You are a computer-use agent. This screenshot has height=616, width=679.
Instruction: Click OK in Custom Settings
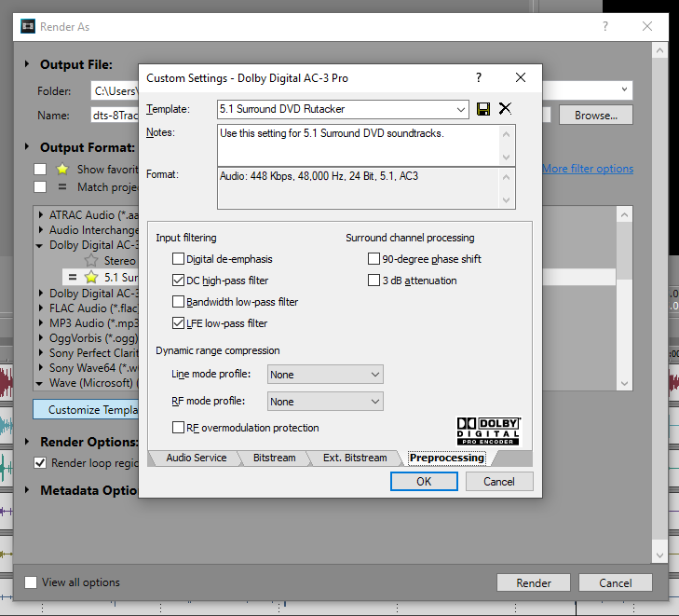click(424, 481)
